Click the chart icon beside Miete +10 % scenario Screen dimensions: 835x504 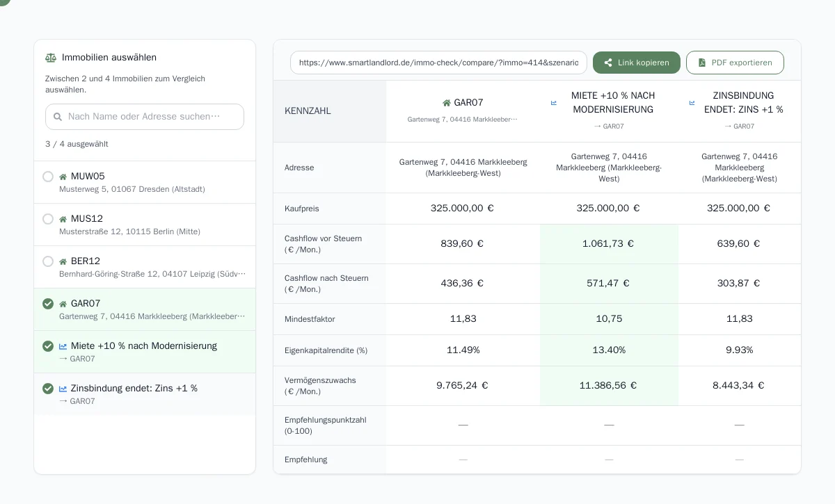(x=63, y=346)
